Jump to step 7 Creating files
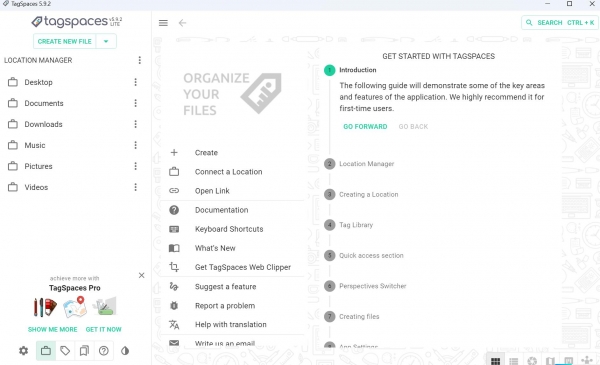Viewport: 600px width, 365px height. 352,317
